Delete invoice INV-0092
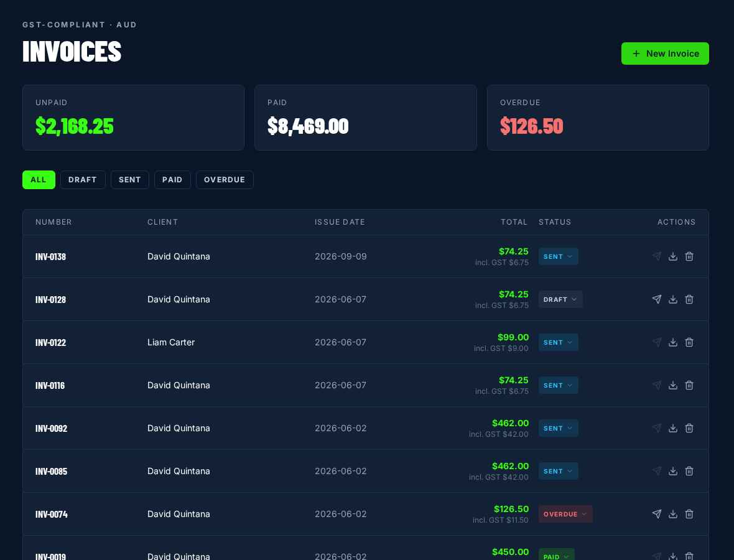The image size is (734, 560). pyautogui.click(x=689, y=428)
